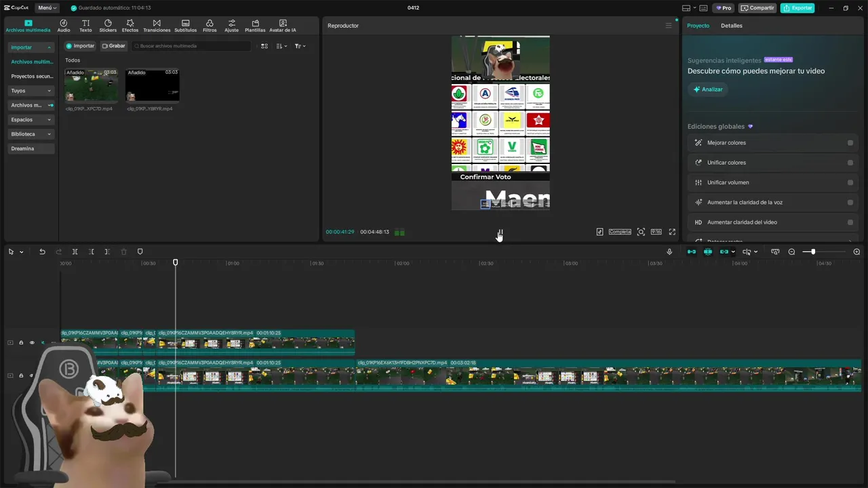868x488 pixels.
Task: Open the Stickers panel
Action: (x=108, y=26)
